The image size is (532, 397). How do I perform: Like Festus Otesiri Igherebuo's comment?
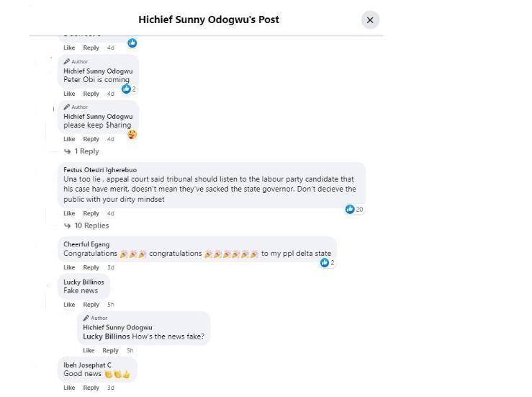[69, 213]
